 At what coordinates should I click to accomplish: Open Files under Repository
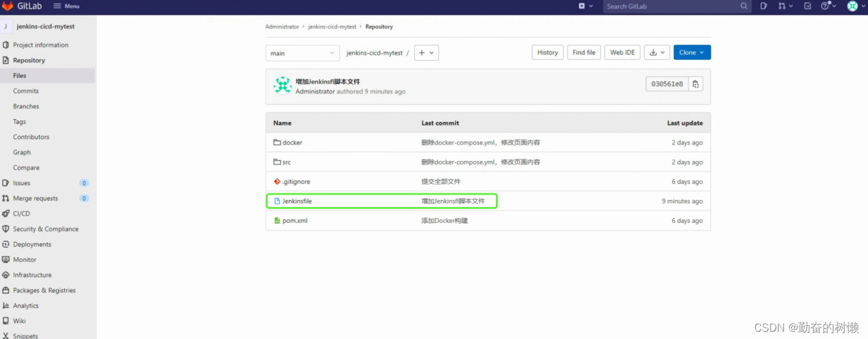(x=20, y=75)
